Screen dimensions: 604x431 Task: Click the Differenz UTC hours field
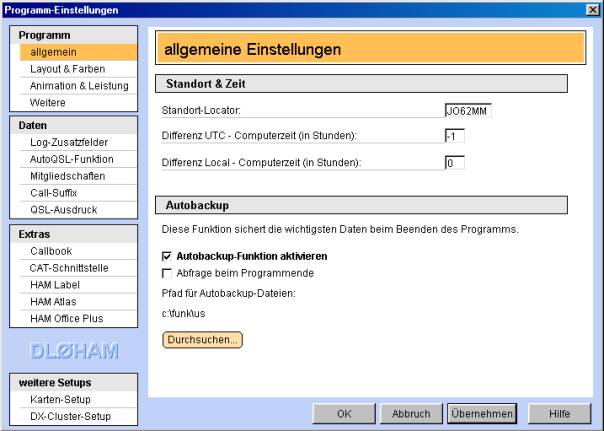(x=455, y=136)
